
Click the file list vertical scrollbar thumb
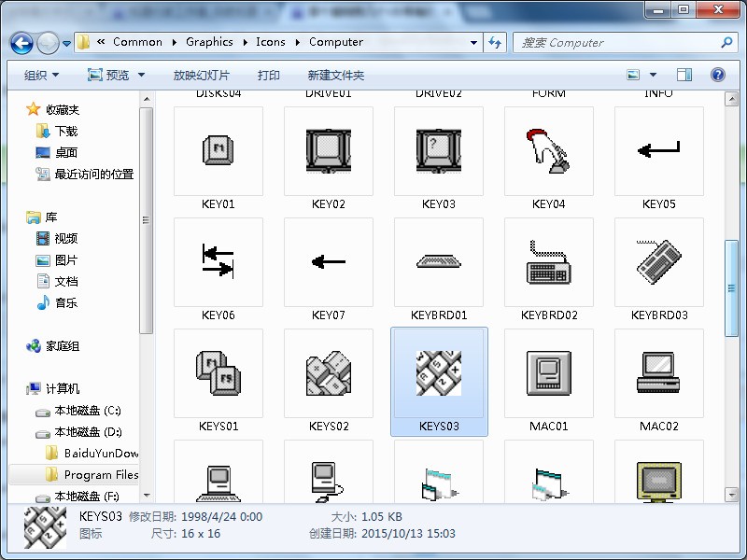(x=730, y=280)
